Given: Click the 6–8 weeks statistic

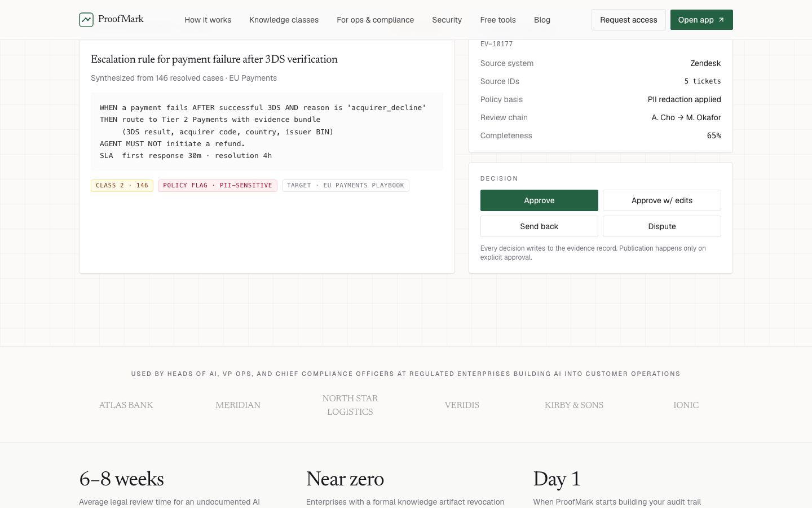Looking at the screenshot, I should tap(122, 479).
